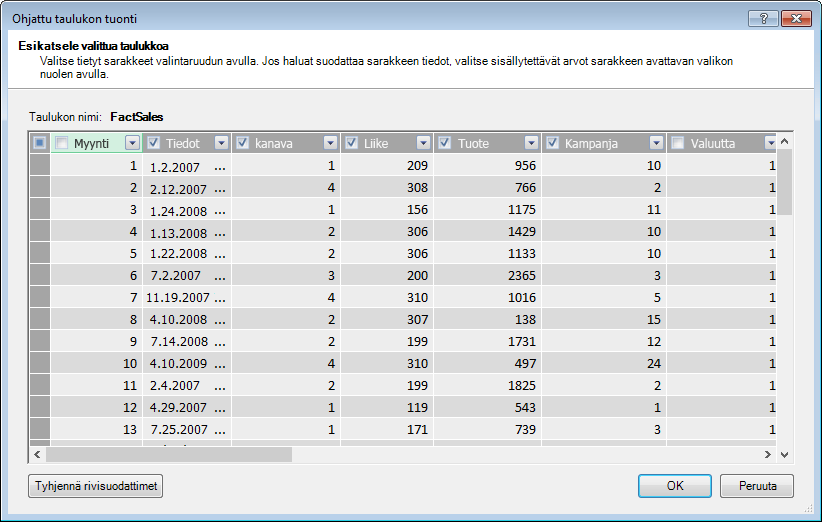Select row header of row 1
This screenshot has width=822, height=522.
pyautogui.click(x=40, y=166)
